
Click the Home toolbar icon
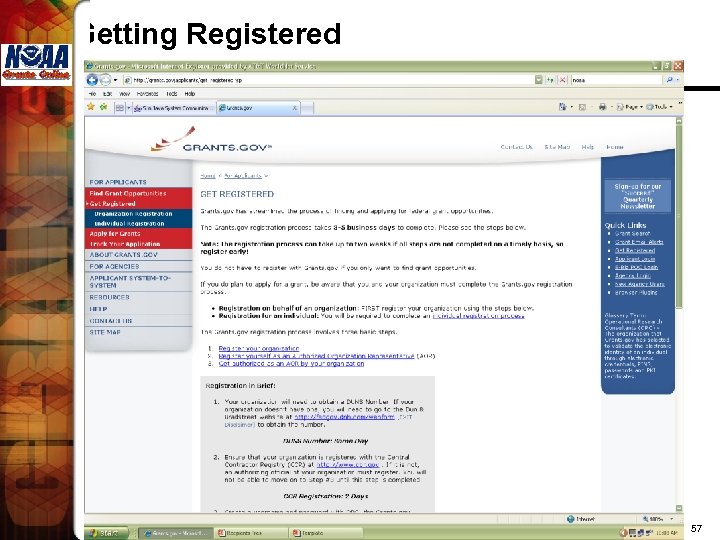pos(562,107)
